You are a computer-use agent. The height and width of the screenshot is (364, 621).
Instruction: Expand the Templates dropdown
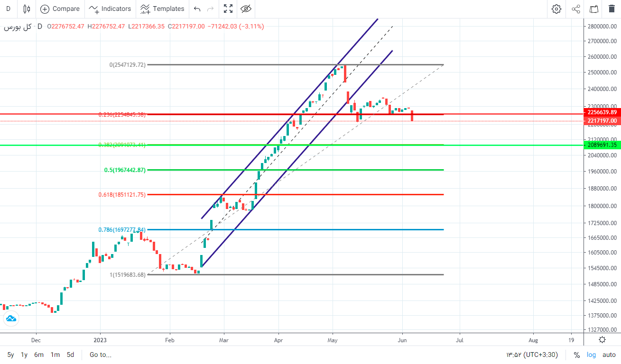(x=162, y=9)
